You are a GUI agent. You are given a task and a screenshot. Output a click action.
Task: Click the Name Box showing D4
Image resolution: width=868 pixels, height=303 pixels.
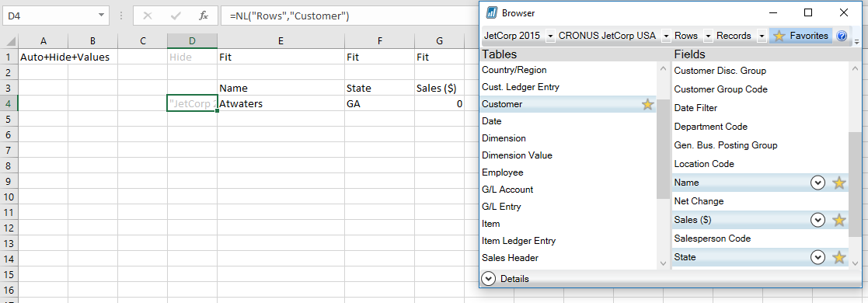pos(50,16)
